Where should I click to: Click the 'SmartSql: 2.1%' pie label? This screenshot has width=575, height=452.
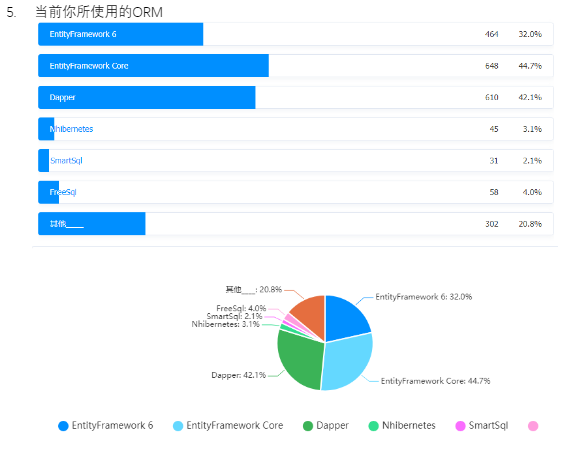point(234,316)
